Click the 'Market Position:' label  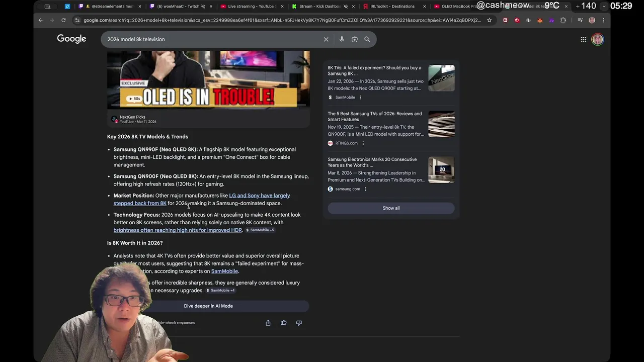pyautogui.click(x=134, y=196)
